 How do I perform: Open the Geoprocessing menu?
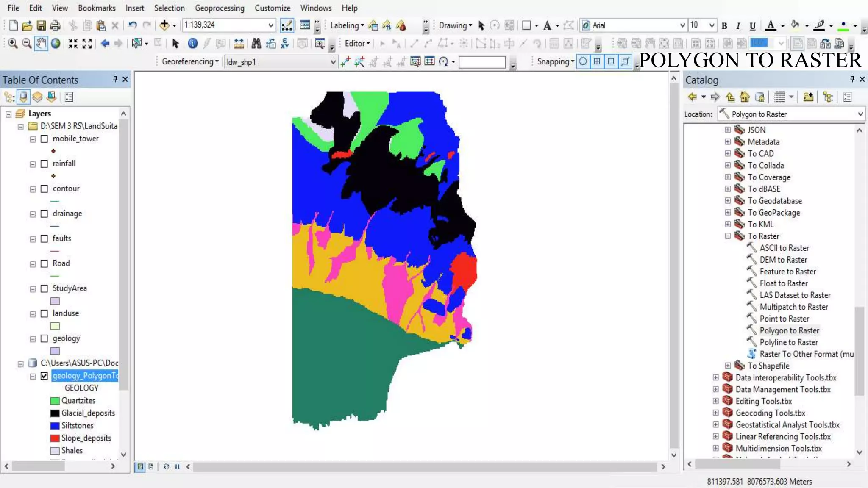[220, 8]
